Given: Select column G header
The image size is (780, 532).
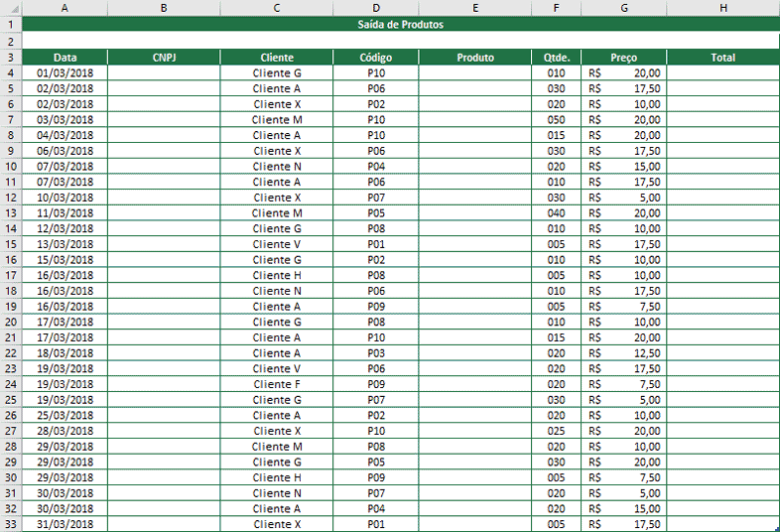Looking at the screenshot, I should [624, 8].
